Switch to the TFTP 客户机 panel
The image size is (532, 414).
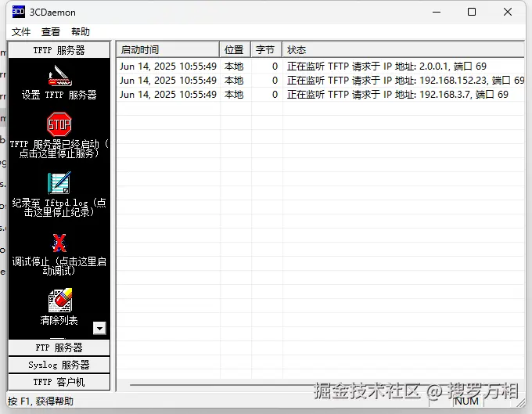coord(59,382)
